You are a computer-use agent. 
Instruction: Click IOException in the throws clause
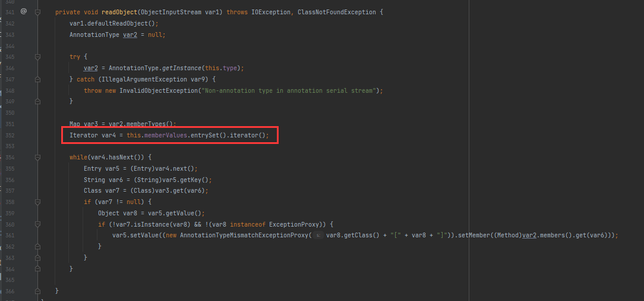click(271, 12)
